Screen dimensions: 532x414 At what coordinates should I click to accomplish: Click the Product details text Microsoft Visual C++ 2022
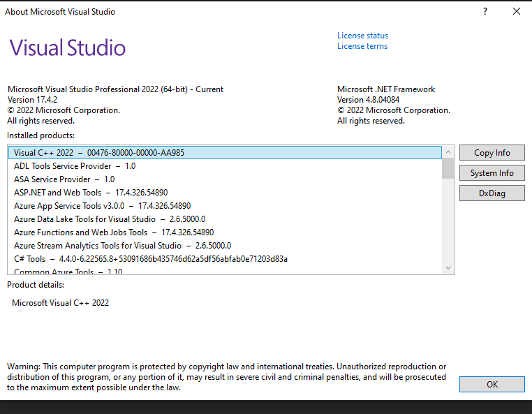(x=61, y=303)
